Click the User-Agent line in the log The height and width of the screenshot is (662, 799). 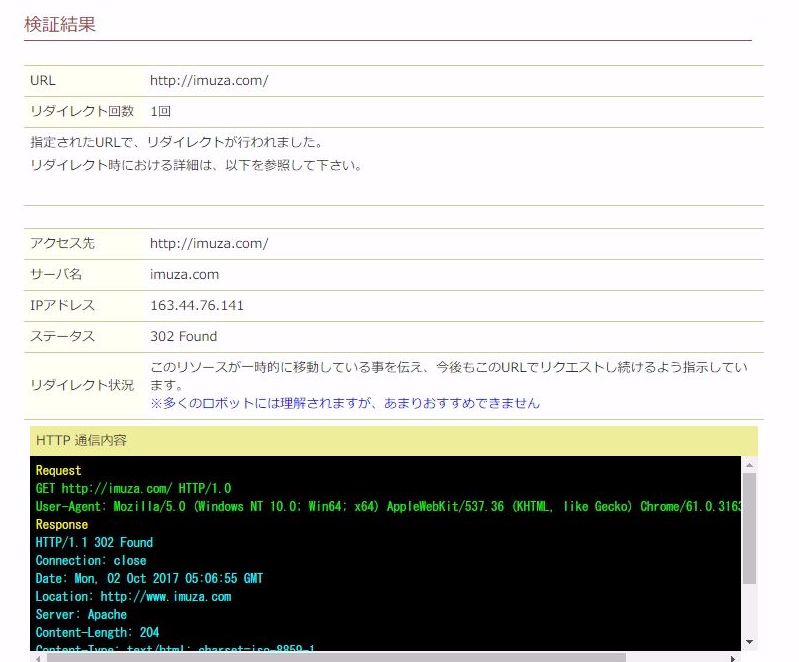(x=388, y=507)
